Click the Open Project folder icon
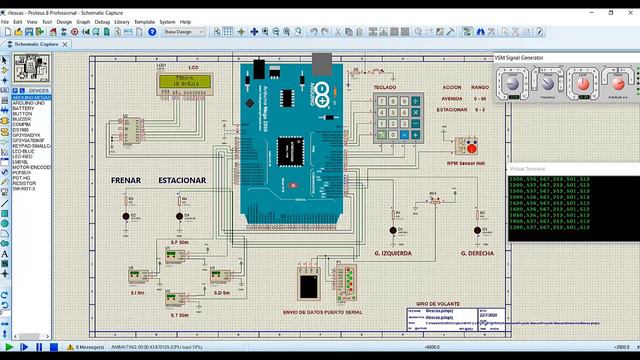The image size is (640, 360). point(18,32)
